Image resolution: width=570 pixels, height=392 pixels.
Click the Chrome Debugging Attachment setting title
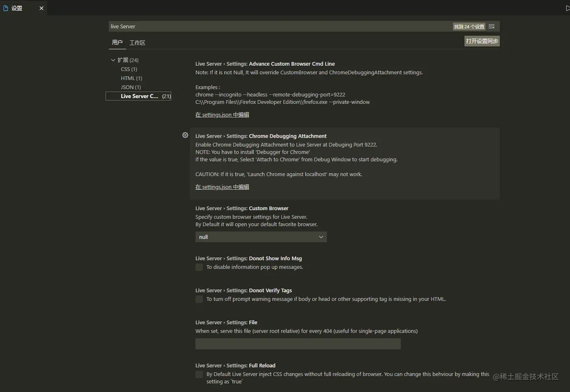[x=261, y=136]
